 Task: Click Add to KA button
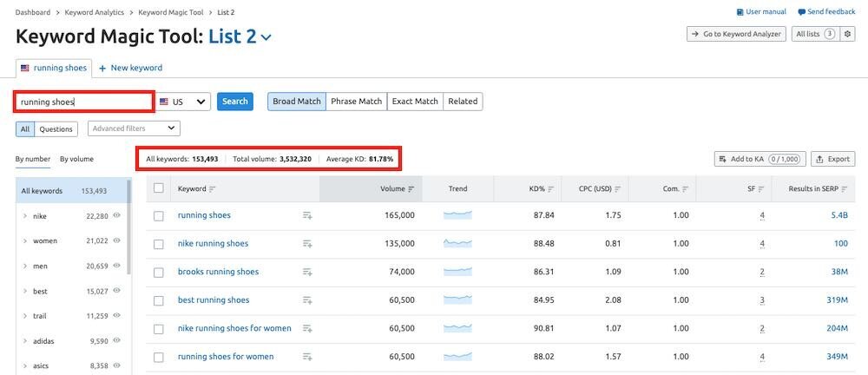click(x=760, y=159)
